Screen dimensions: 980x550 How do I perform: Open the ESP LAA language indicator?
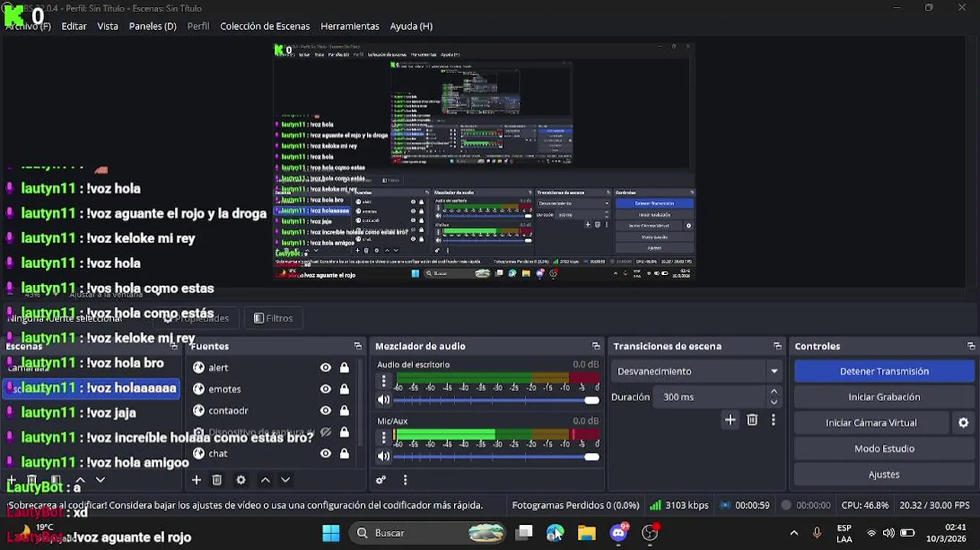click(x=844, y=533)
